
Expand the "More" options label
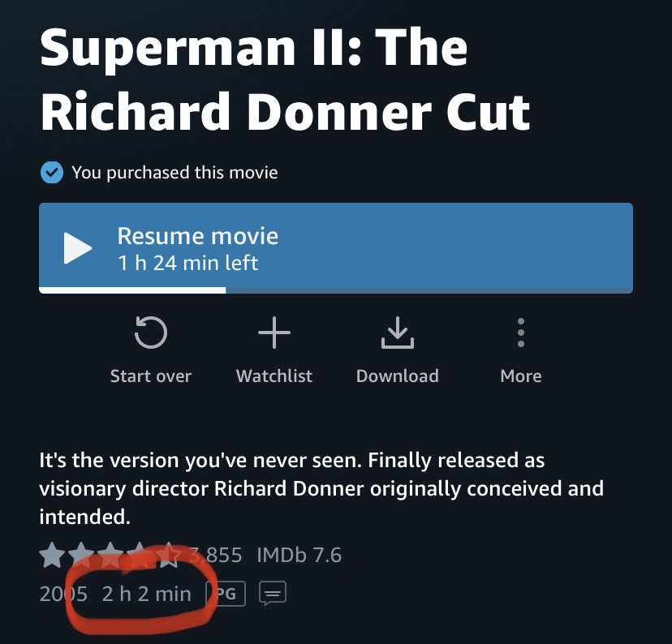click(521, 376)
